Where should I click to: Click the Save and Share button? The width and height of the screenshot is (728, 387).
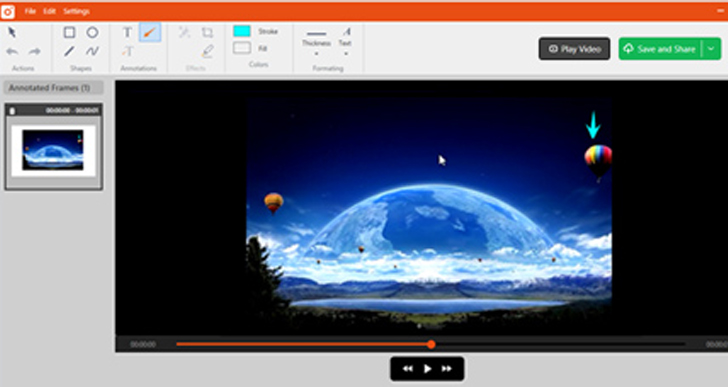[662, 49]
